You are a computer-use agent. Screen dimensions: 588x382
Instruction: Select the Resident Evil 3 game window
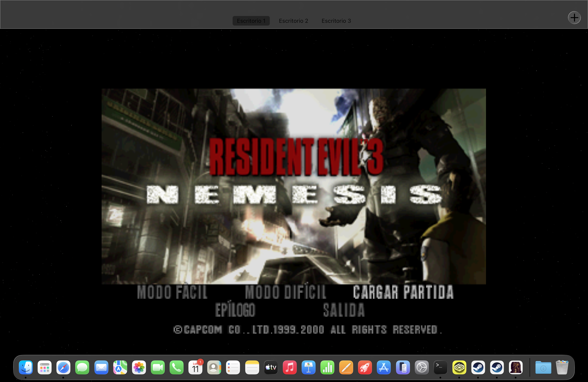point(294,186)
